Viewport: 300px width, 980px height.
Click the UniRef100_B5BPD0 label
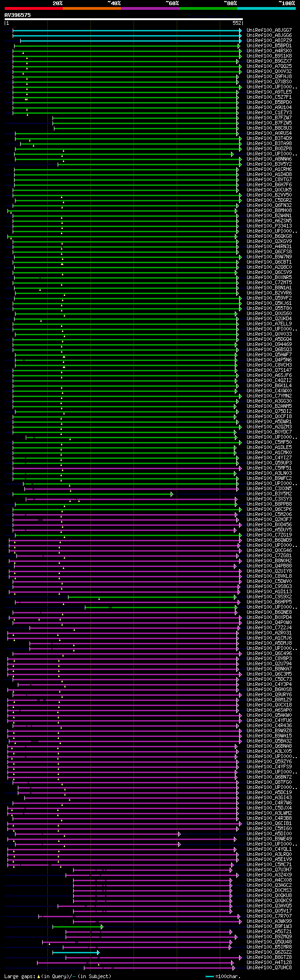point(269,103)
